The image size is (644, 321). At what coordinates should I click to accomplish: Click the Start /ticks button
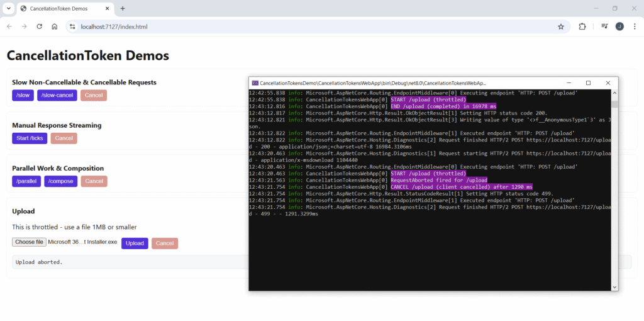coord(30,138)
